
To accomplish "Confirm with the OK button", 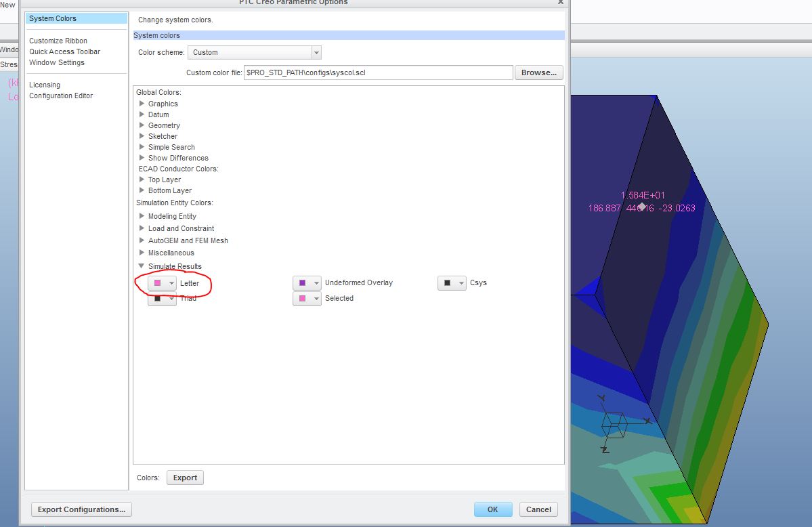I will [x=492, y=509].
